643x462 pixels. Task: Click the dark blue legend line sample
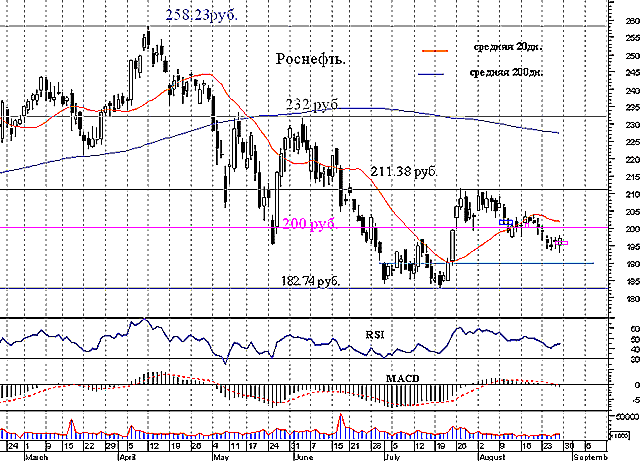tap(431, 75)
